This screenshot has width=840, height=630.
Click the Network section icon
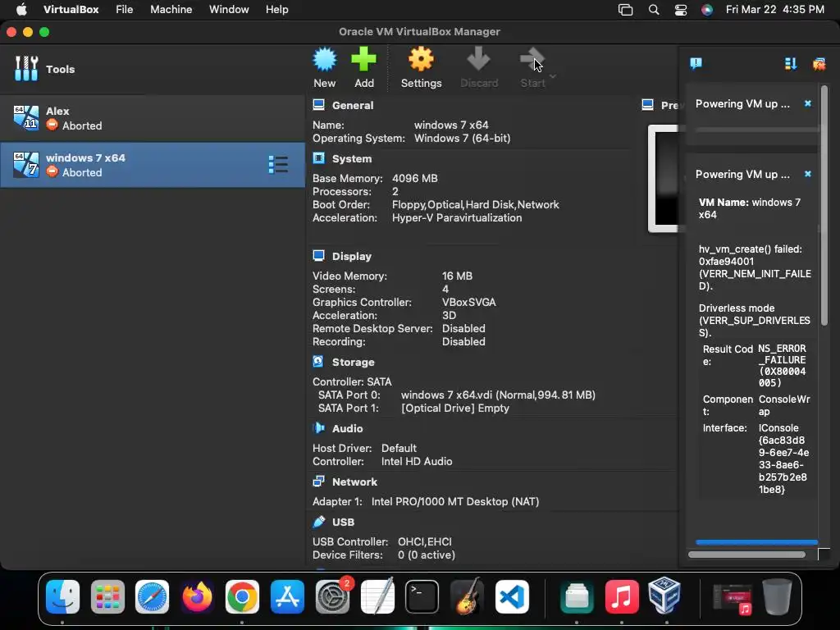[319, 481]
